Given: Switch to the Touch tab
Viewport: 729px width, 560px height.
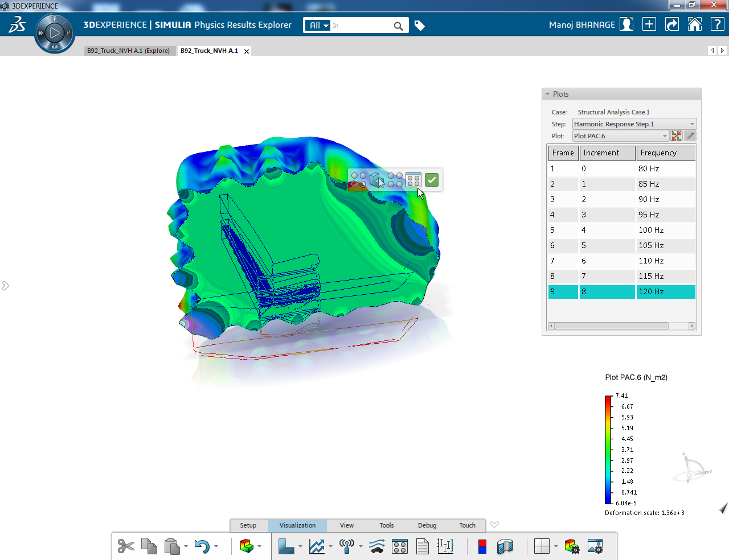Looking at the screenshot, I should coord(467,525).
